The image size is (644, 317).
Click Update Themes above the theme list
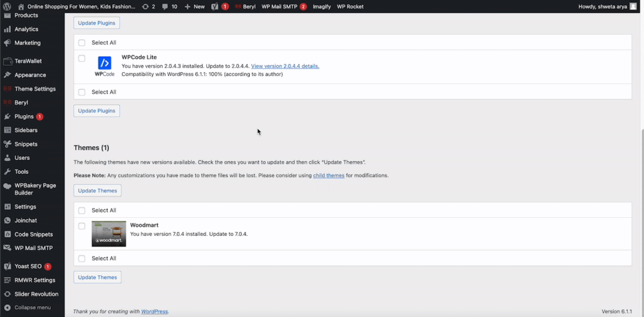coord(97,191)
